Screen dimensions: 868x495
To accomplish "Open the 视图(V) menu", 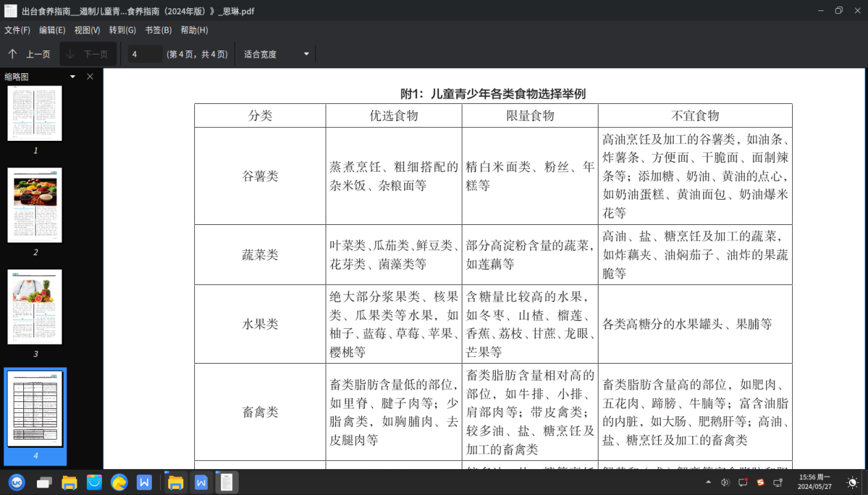I will 88,30.
